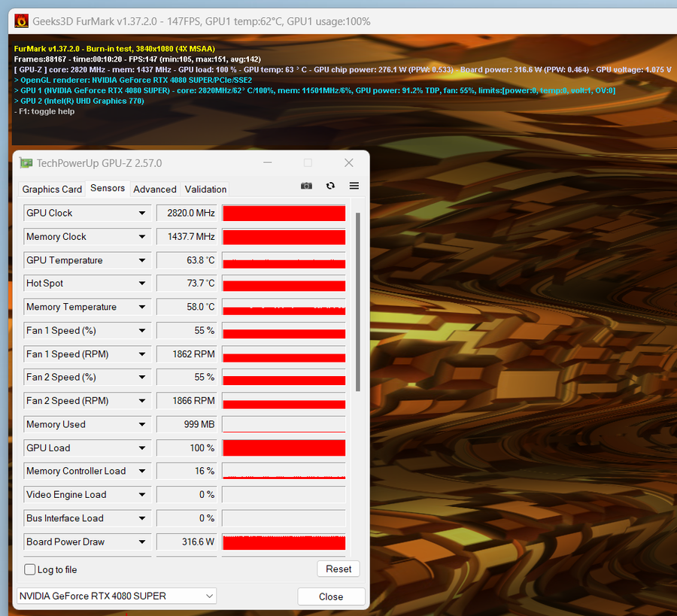Open the Board Power Draw dropdown
This screenshot has height=616, width=677.
click(x=141, y=542)
